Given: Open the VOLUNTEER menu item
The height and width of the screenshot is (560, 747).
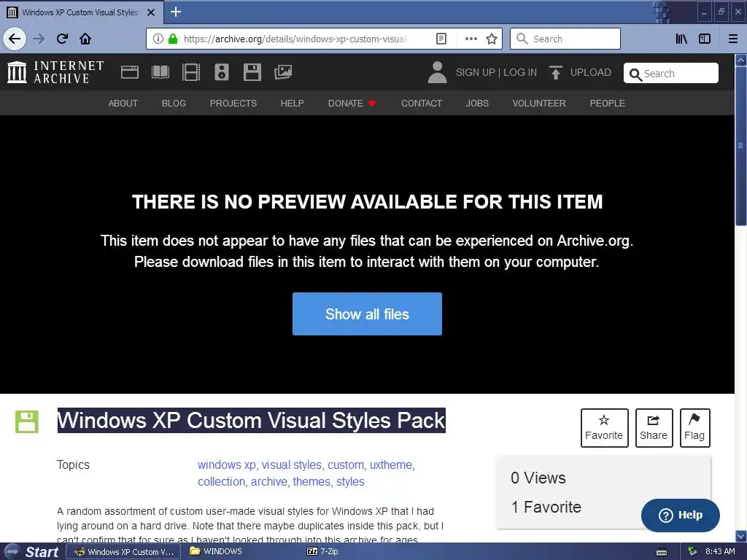Looking at the screenshot, I should tap(539, 104).
